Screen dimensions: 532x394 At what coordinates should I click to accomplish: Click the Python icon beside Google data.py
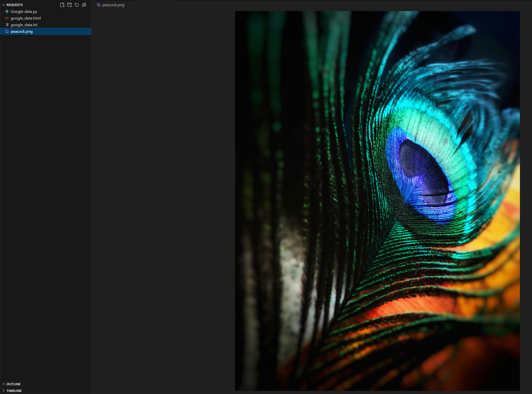pos(7,11)
